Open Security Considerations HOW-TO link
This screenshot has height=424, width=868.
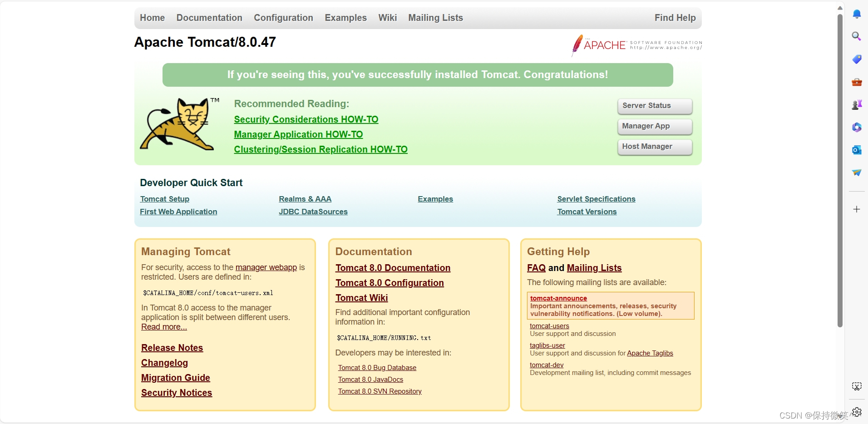pos(306,119)
